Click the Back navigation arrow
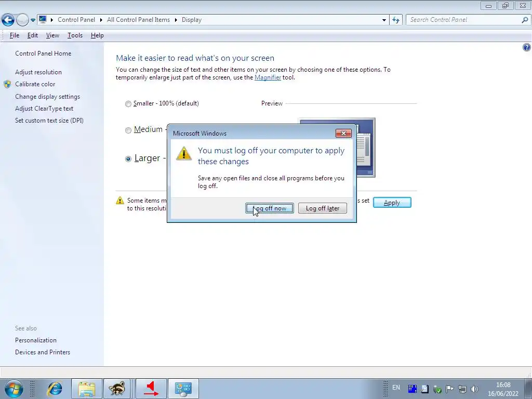Screen dimensions: 532x399 pyautogui.click(x=8, y=20)
